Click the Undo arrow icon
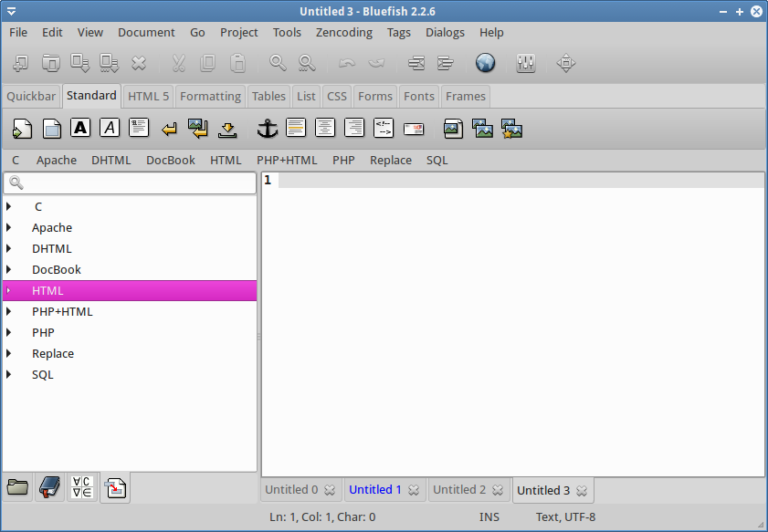This screenshot has width=768, height=532. (347, 63)
